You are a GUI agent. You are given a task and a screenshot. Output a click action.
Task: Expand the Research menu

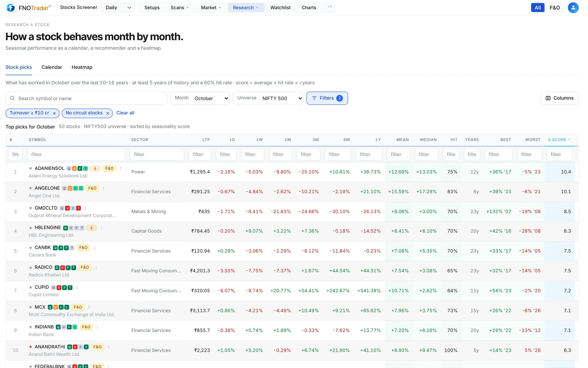pos(246,8)
